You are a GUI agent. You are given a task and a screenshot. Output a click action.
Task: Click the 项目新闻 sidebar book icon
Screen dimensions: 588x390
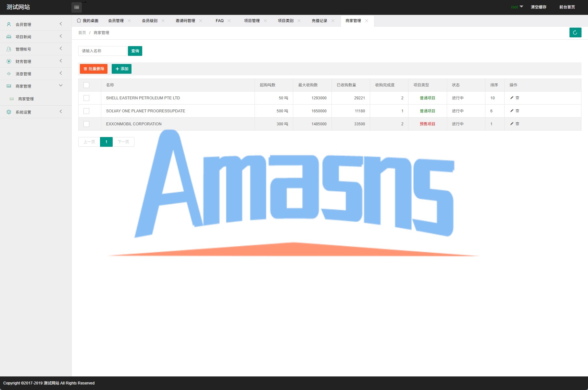[9, 37]
